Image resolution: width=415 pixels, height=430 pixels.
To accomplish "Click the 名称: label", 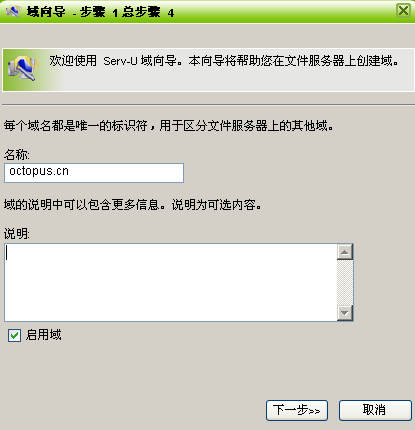I will pyautogui.click(x=17, y=155).
